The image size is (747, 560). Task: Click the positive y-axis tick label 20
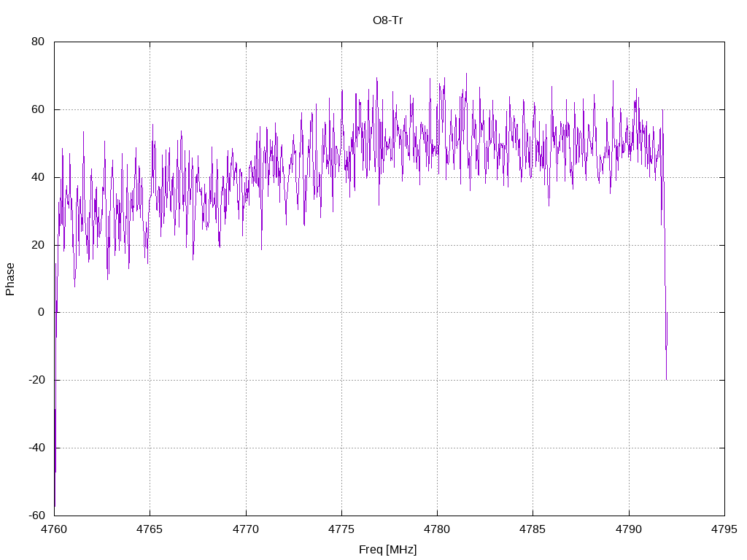pyautogui.click(x=38, y=245)
